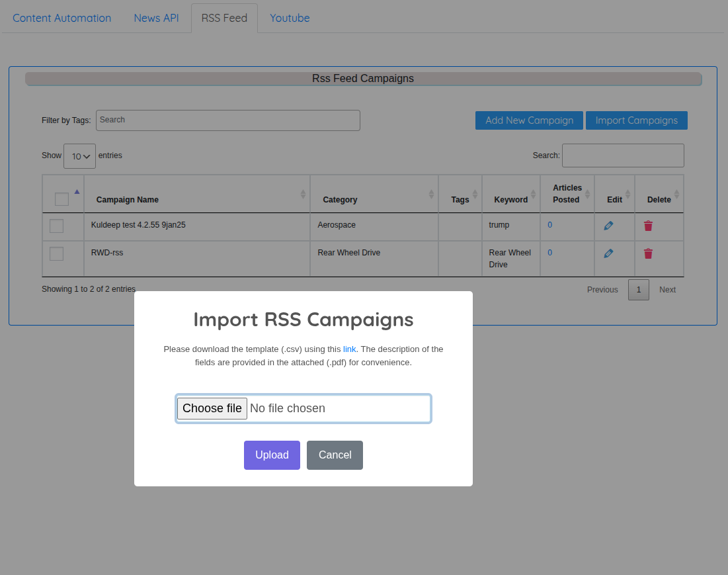Delete the Kuldeep test campaign trash icon
Viewport: 728px width, 575px height.
pyautogui.click(x=648, y=226)
